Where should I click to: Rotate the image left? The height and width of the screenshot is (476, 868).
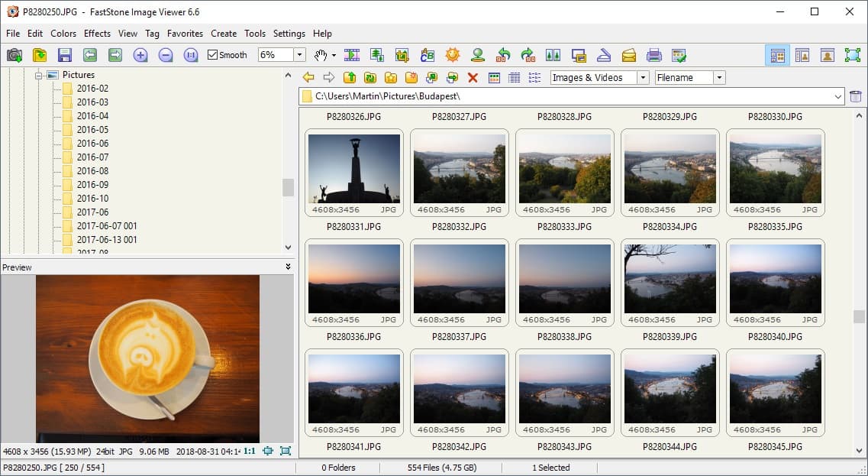502,55
